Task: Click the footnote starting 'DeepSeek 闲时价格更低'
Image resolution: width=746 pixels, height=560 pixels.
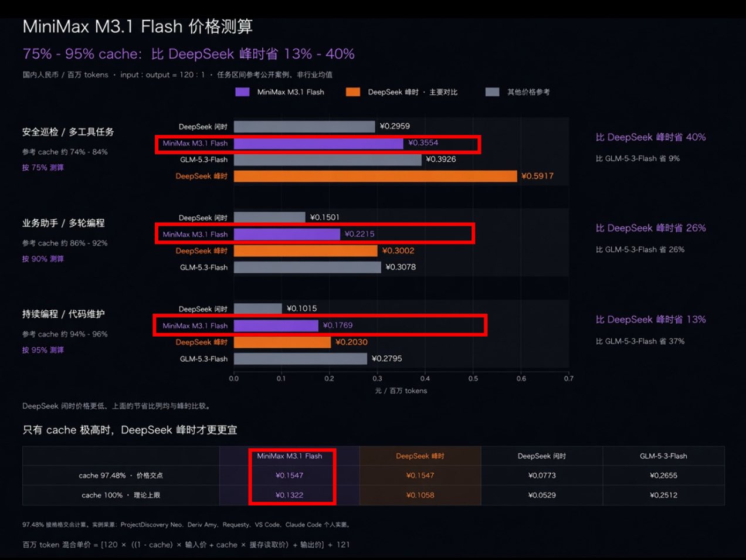Action: tap(117, 406)
